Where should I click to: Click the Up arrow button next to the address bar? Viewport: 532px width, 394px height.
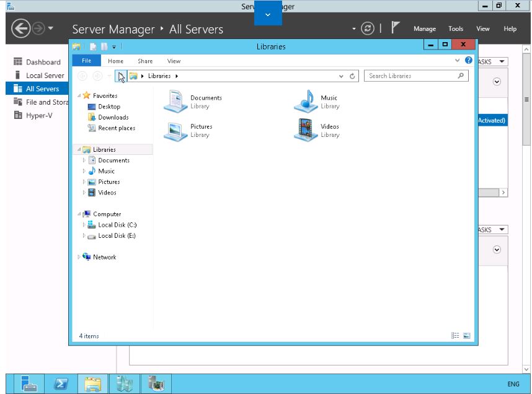pyautogui.click(x=121, y=76)
